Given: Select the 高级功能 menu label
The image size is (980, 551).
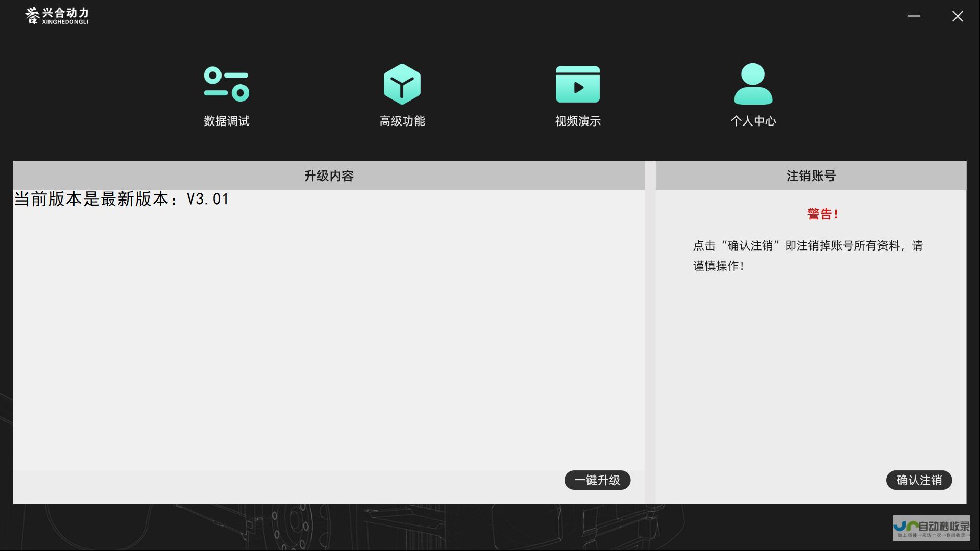Looking at the screenshot, I should (x=402, y=121).
